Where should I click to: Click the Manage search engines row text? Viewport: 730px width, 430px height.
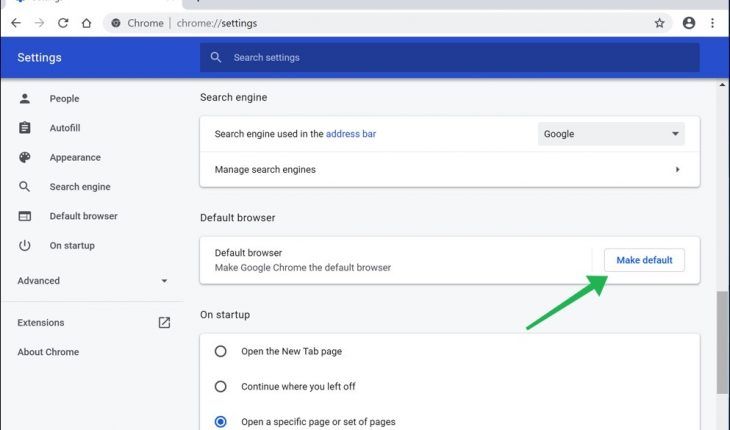tap(265, 169)
